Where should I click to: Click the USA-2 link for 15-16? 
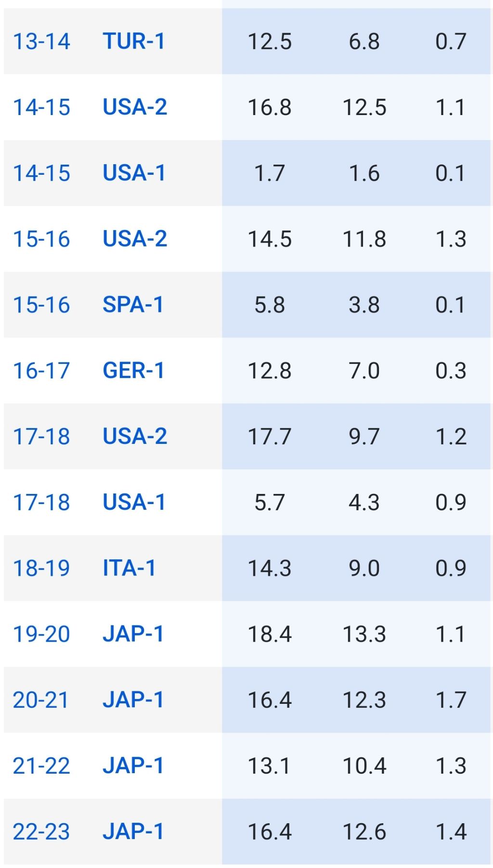tap(135, 239)
